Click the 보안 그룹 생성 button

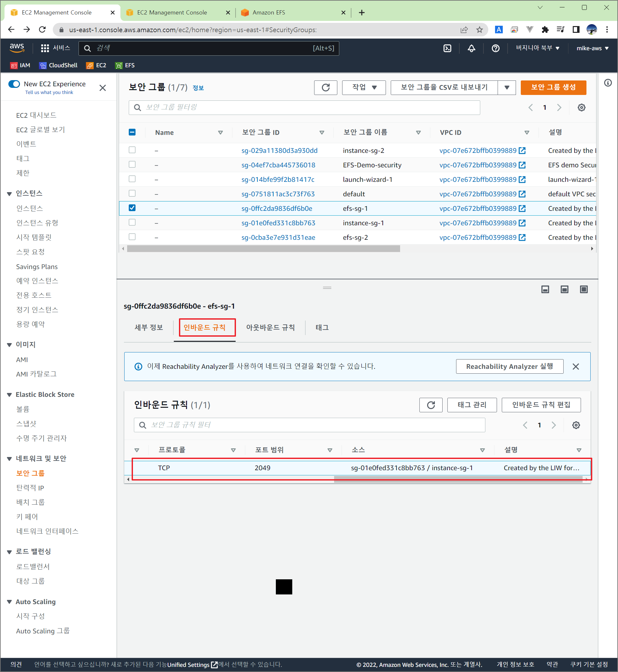553,88
